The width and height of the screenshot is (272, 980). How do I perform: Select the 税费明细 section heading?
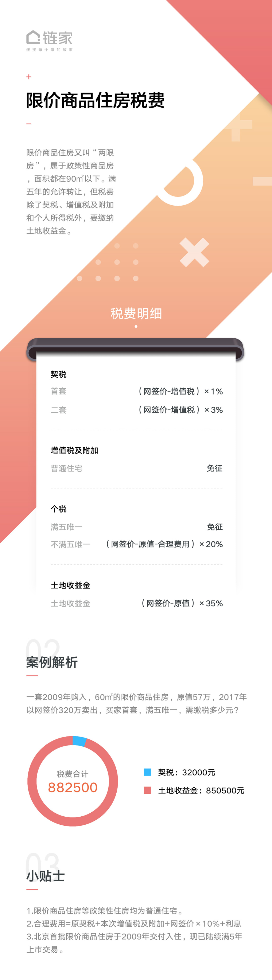point(136,314)
